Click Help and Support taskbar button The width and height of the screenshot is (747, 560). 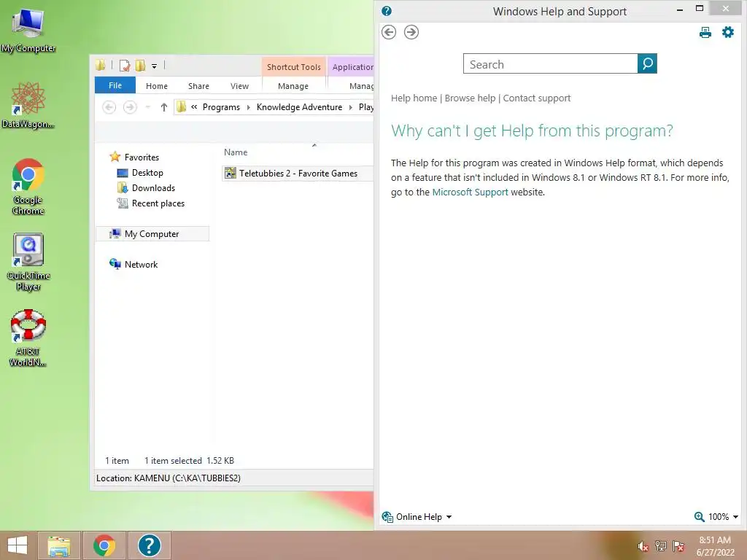tap(149, 545)
